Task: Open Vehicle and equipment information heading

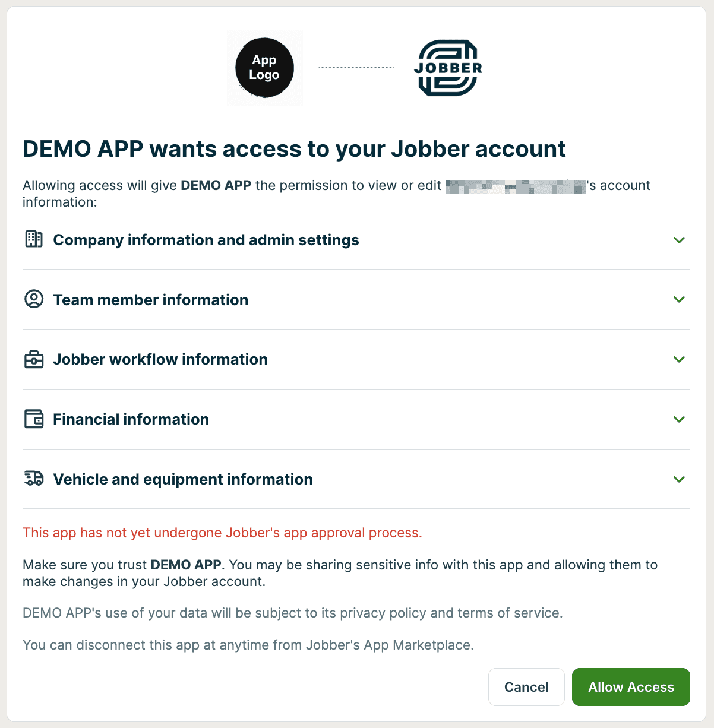Action: [x=182, y=479]
